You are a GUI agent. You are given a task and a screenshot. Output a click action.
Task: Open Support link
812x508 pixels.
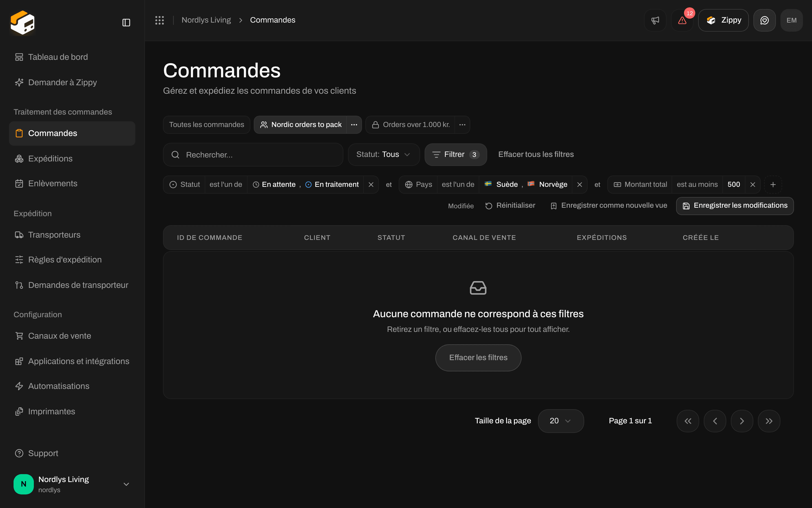point(72,453)
